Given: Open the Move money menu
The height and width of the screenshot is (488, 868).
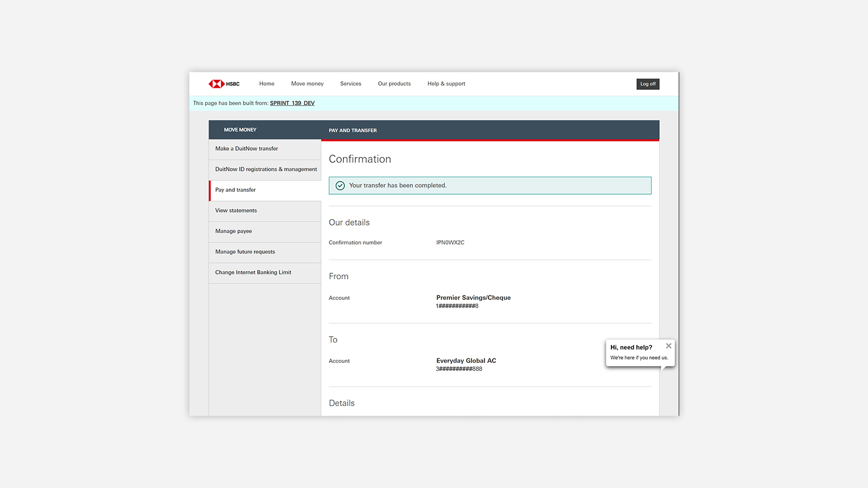Looking at the screenshot, I should coord(307,84).
